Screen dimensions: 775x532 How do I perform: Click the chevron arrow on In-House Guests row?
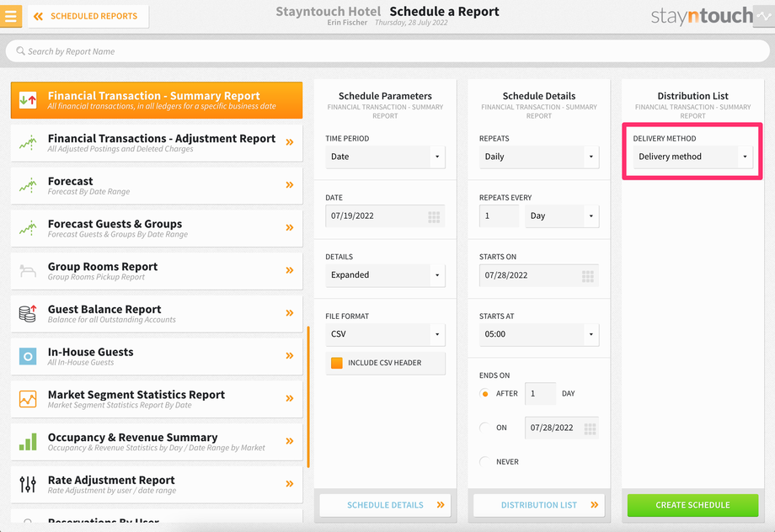[x=290, y=356]
